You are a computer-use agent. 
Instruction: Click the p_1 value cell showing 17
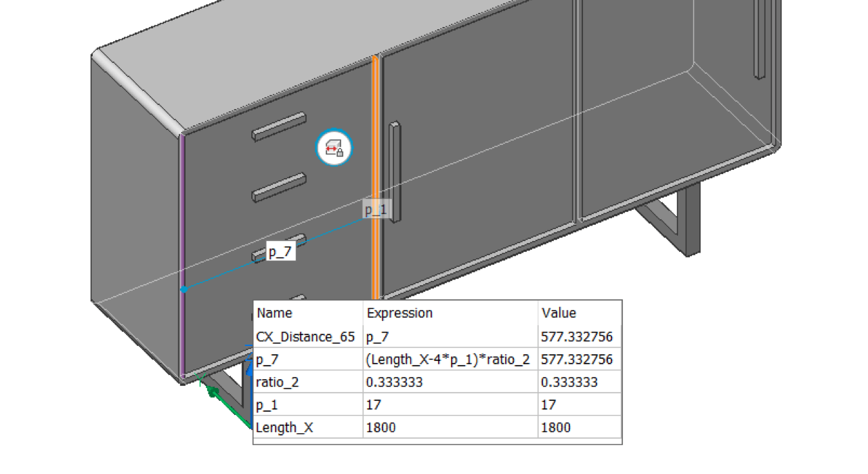547,404
